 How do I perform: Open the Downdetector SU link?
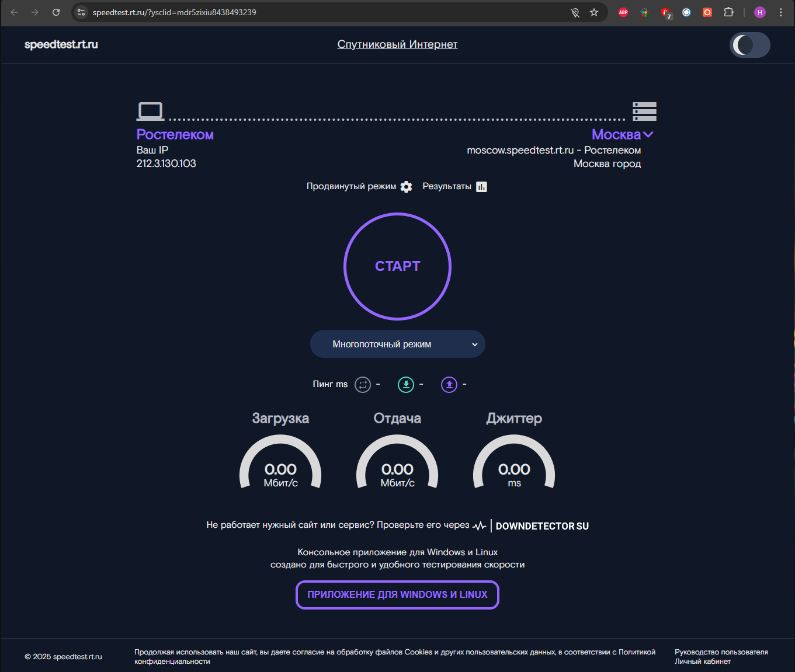(541, 526)
